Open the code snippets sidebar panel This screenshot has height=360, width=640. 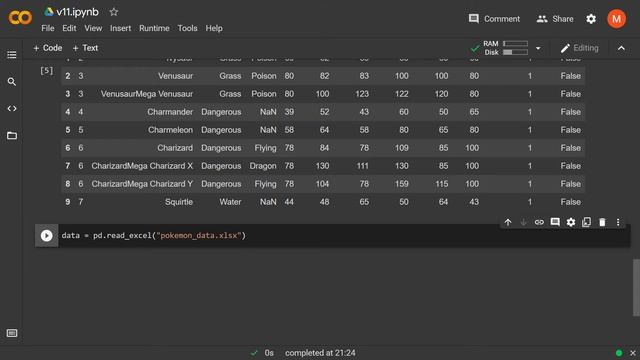tap(12, 109)
